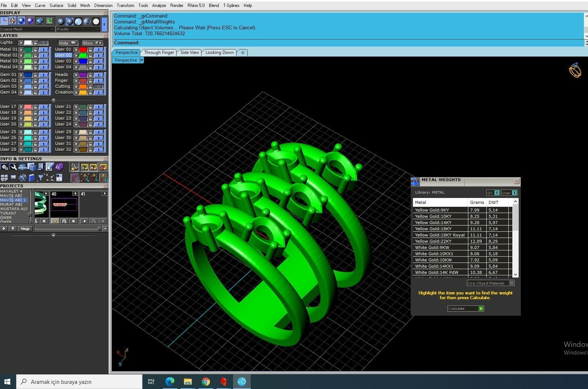
Task: Toggle visibility of Metal 01 layer
Action: point(43,49)
